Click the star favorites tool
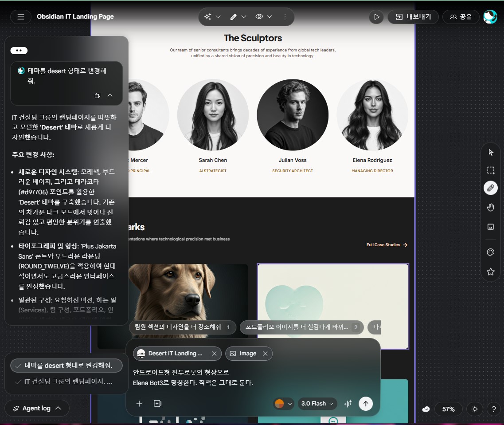This screenshot has height=425, width=504. click(x=491, y=272)
